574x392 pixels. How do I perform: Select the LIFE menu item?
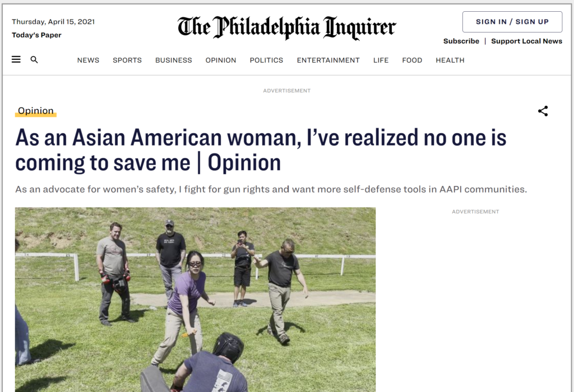(x=381, y=60)
